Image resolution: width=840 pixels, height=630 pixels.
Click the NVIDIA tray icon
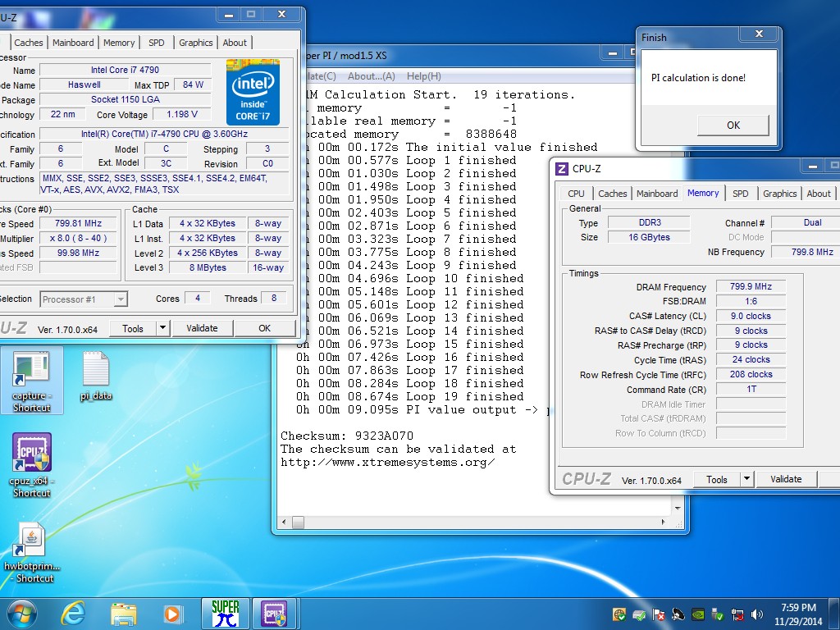698,614
